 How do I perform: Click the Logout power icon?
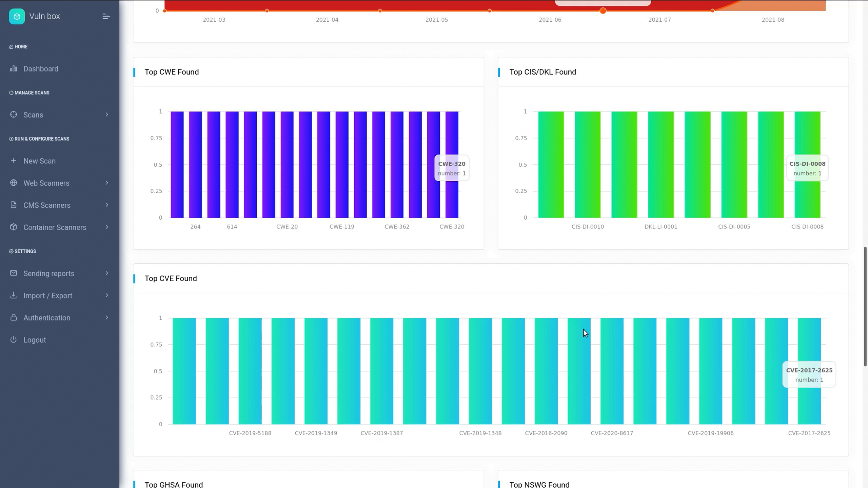(14, 340)
